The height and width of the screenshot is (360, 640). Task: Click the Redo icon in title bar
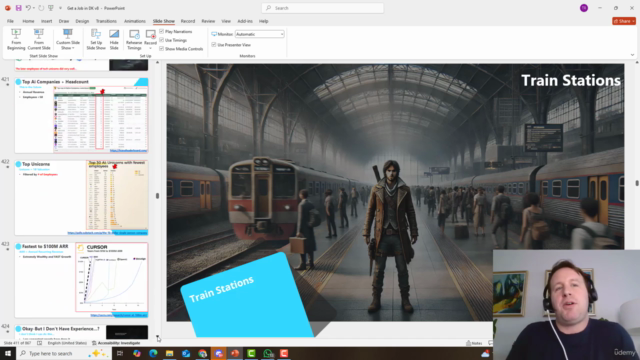click(41, 8)
